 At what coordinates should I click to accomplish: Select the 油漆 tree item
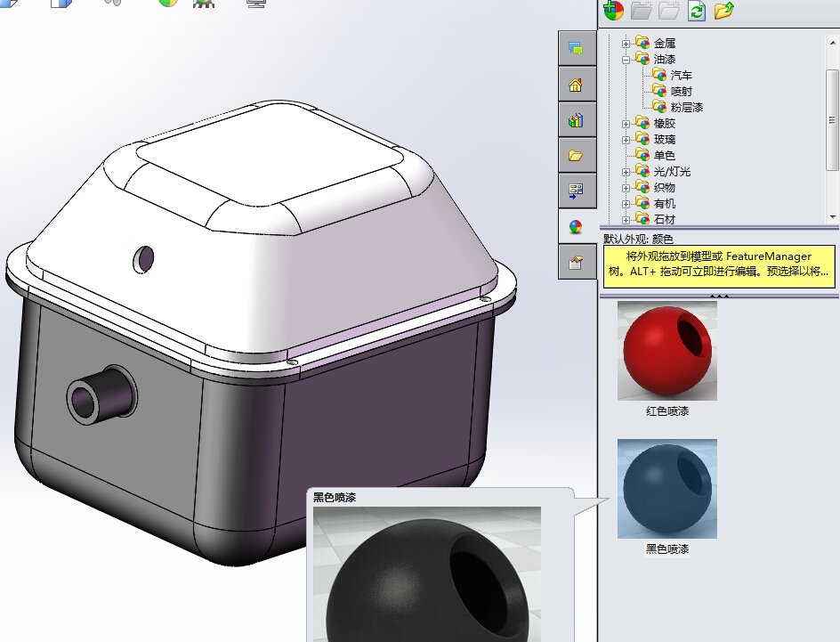point(665,59)
